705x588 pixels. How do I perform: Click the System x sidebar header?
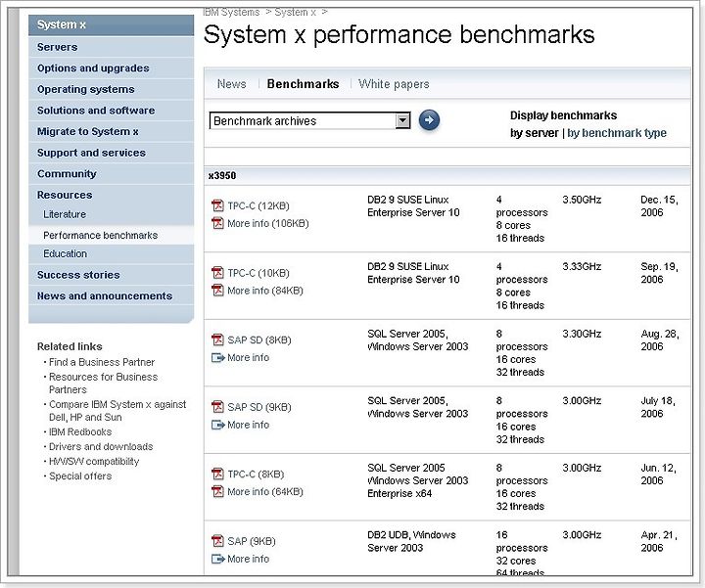tap(111, 24)
